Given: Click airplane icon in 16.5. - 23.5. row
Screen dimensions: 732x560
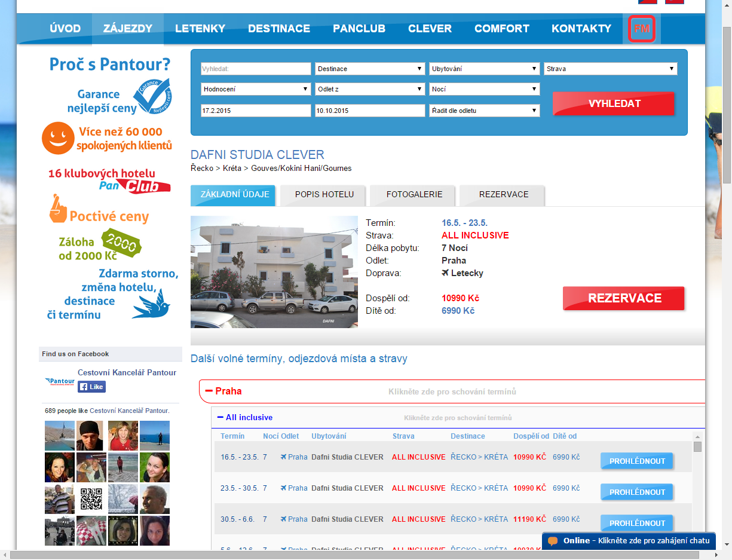Looking at the screenshot, I should [x=283, y=457].
